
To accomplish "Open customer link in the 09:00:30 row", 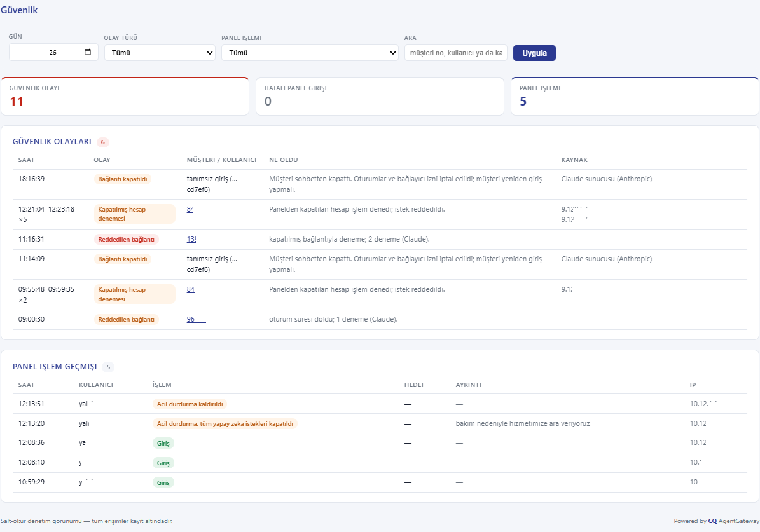I will (197, 319).
